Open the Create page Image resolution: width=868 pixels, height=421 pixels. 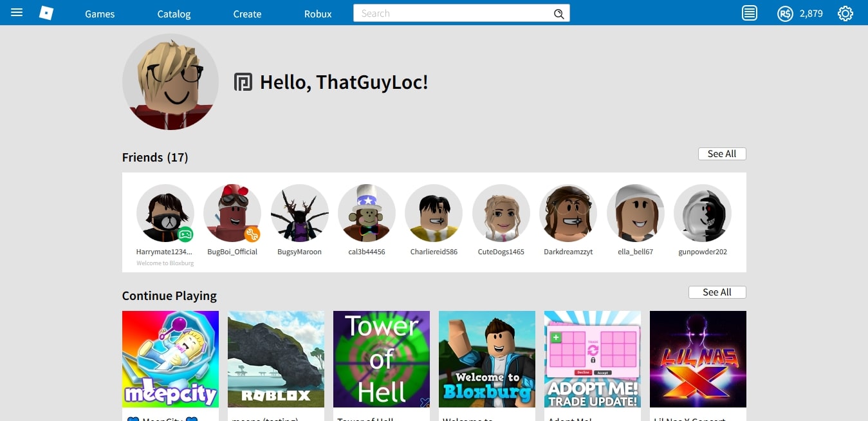[x=247, y=13]
